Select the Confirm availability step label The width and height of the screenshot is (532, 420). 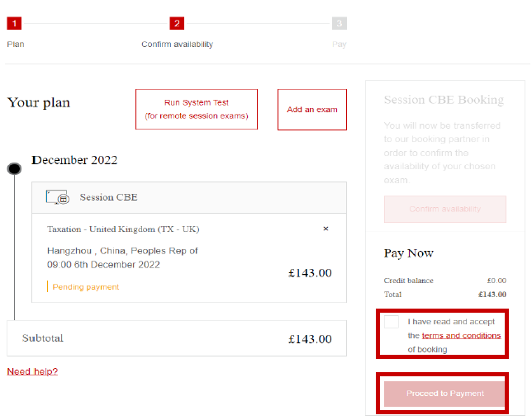(177, 44)
